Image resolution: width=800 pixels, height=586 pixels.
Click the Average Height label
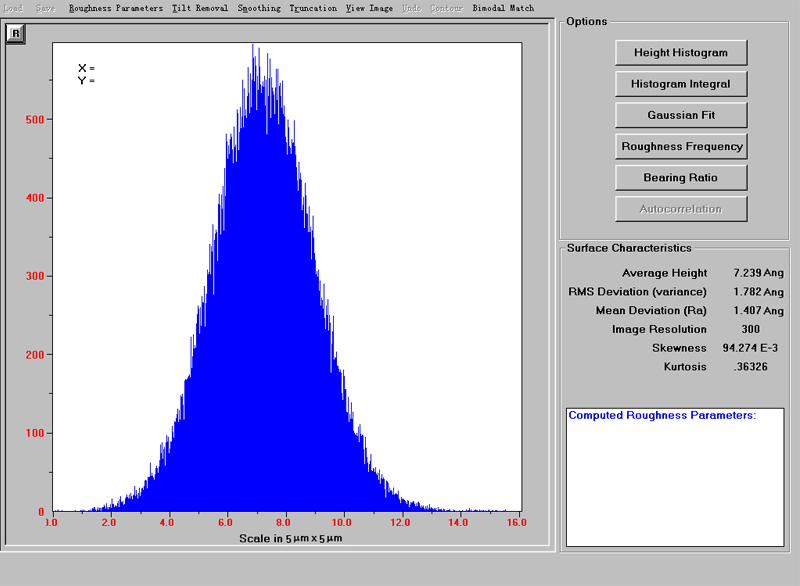point(664,273)
